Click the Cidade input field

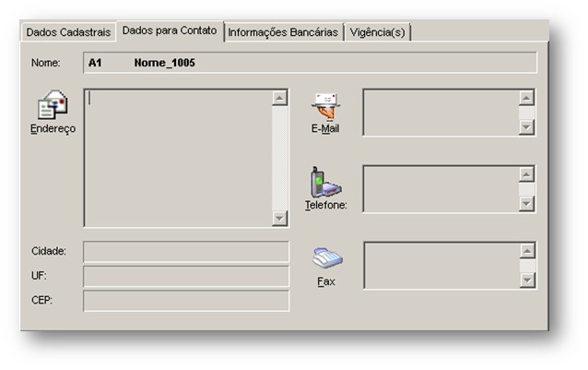point(185,252)
